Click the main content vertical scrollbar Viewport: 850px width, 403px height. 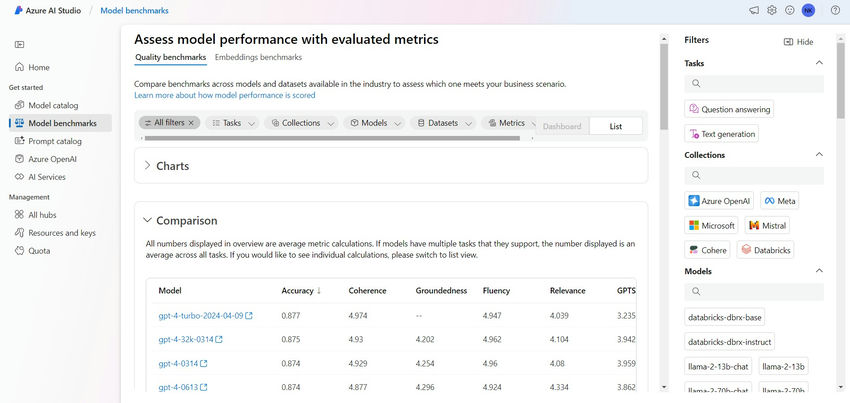coord(664,87)
